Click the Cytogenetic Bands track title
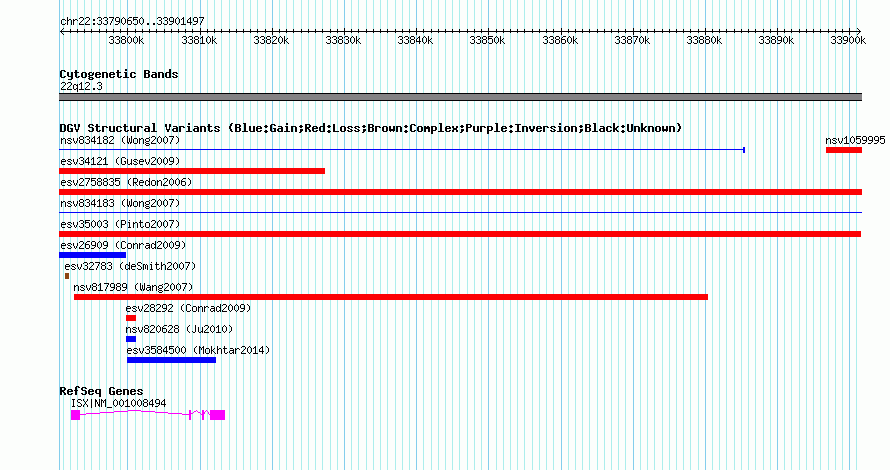890x470 pixels. [119, 74]
